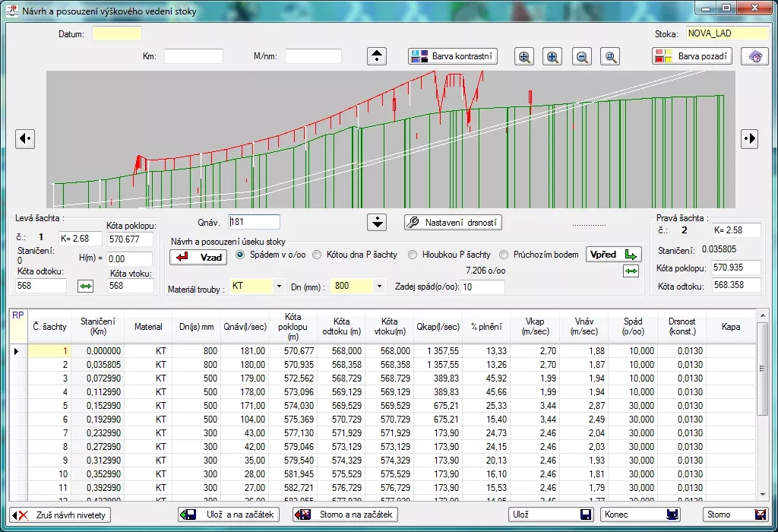Click the up arrow button above the profile

point(378,56)
